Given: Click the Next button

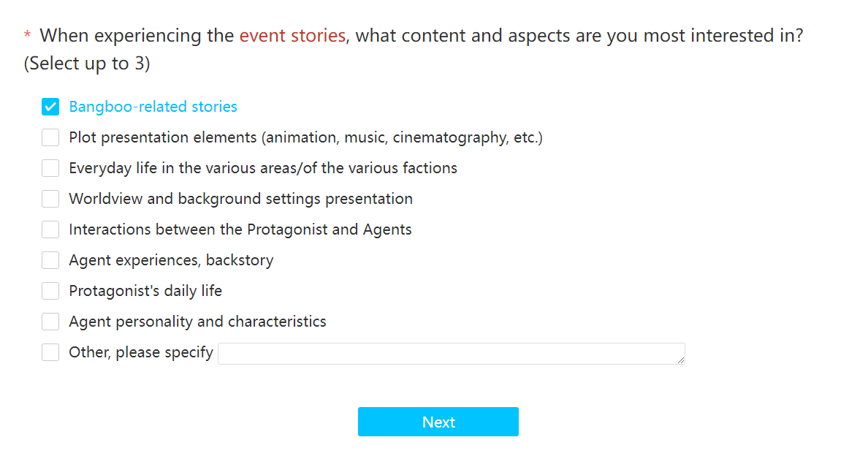Looking at the screenshot, I should [438, 422].
